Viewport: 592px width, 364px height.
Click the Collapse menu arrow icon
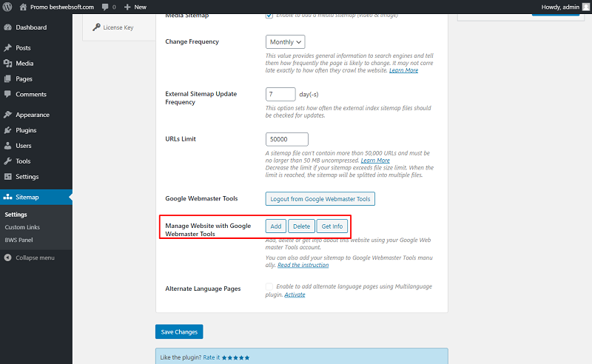click(7, 257)
